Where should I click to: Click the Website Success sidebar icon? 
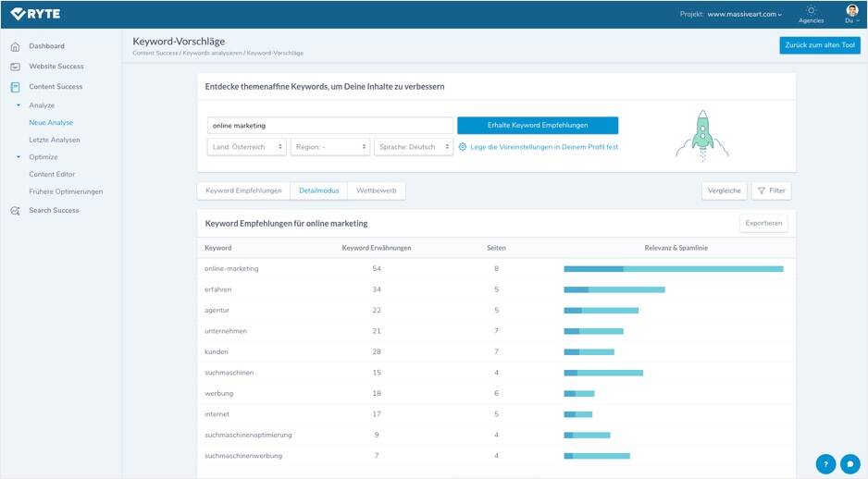pyautogui.click(x=15, y=67)
